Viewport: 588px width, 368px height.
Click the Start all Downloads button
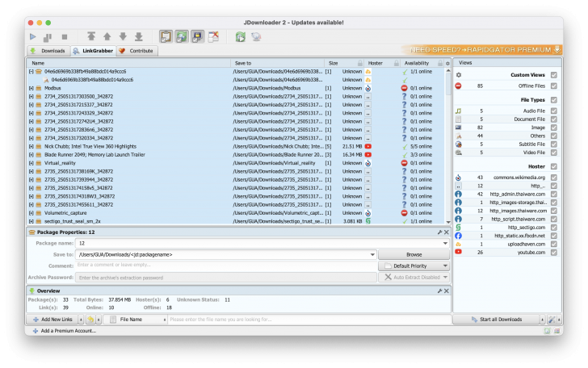pos(497,320)
